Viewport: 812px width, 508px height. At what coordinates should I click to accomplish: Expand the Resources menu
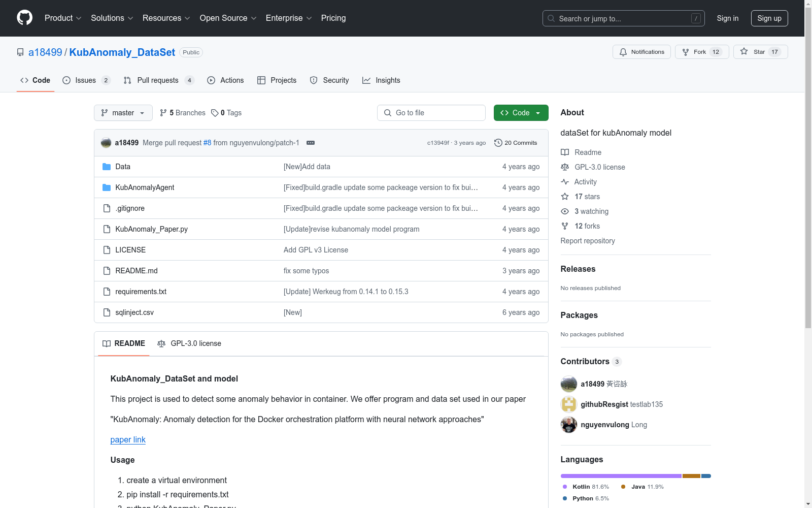pos(166,18)
